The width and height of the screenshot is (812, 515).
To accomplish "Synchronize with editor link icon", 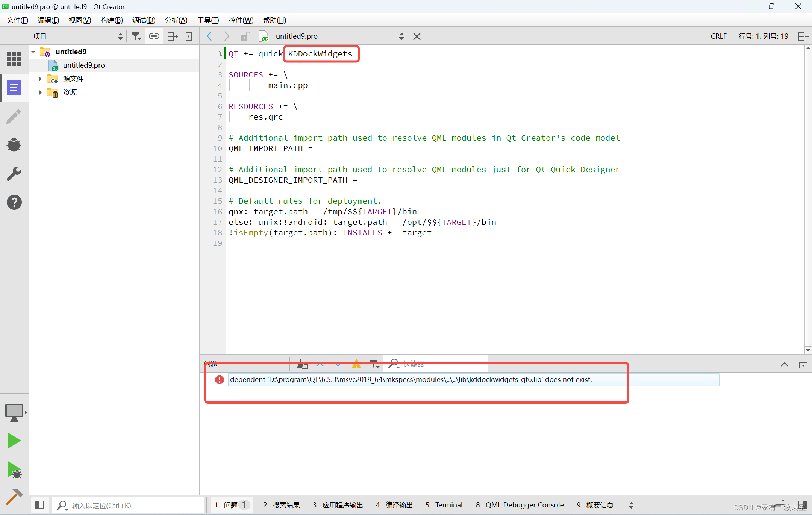I will coord(154,36).
